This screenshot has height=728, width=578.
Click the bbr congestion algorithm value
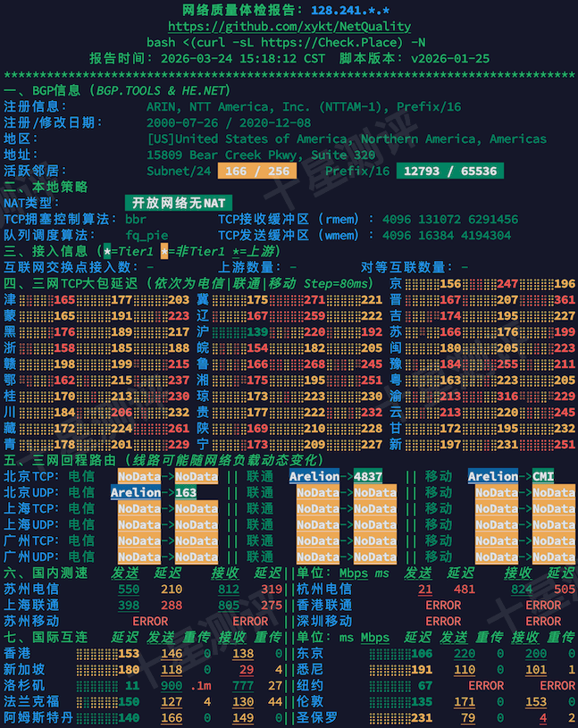click(x=136, y=219)
